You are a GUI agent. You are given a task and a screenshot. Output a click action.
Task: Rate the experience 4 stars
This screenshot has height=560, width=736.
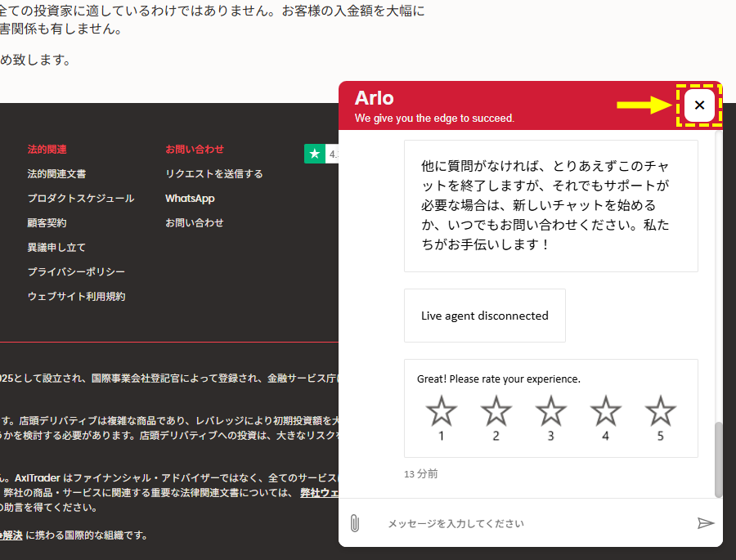606,411
